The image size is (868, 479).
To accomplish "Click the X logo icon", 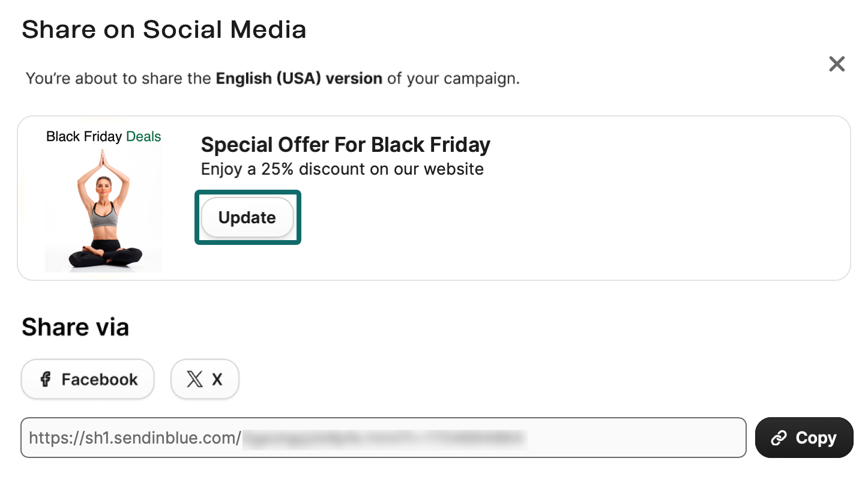I will [194, 379].
